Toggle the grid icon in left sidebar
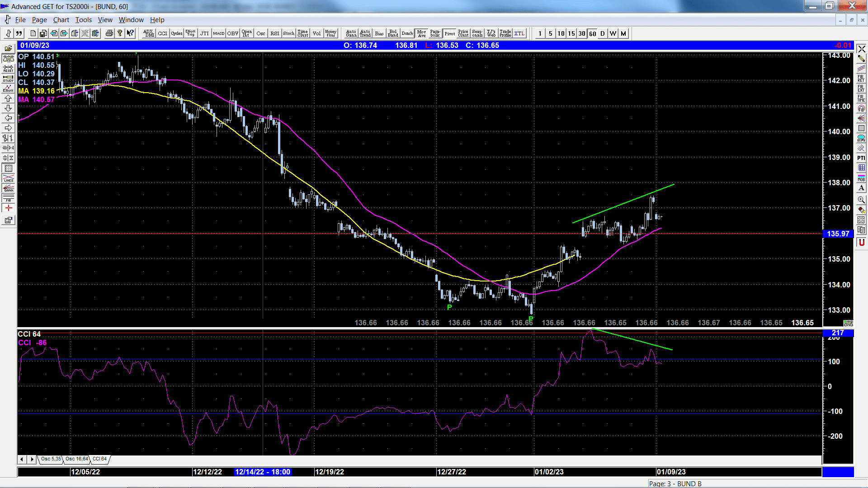The width and height of the screenshot is (868, 488). click(8, 169)
